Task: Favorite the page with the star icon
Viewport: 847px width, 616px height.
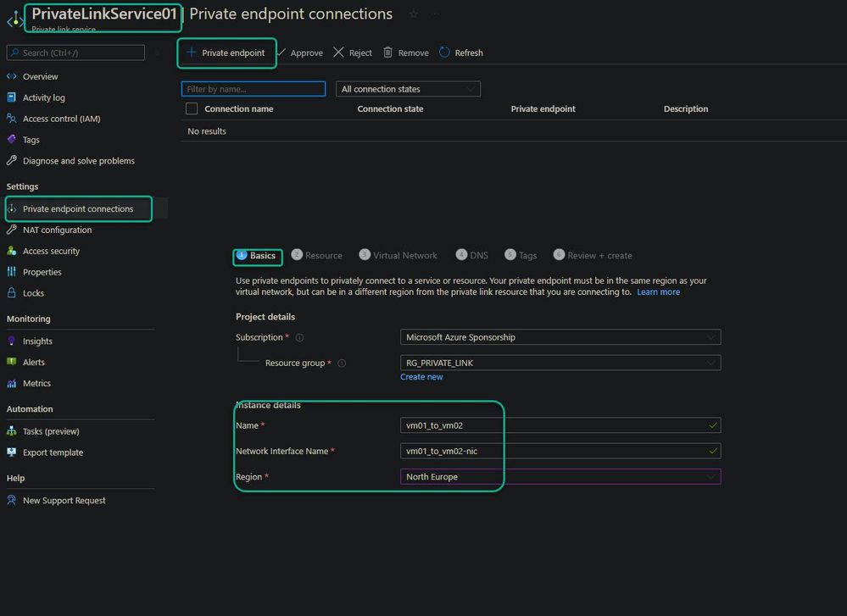Action: pyautogui.click(x=413, y=14)
